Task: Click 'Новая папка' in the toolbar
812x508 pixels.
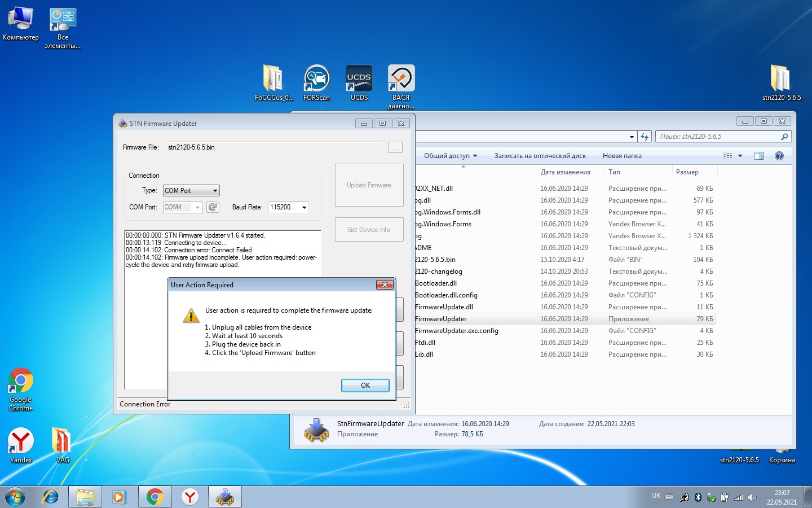Action: coord(621,156)
